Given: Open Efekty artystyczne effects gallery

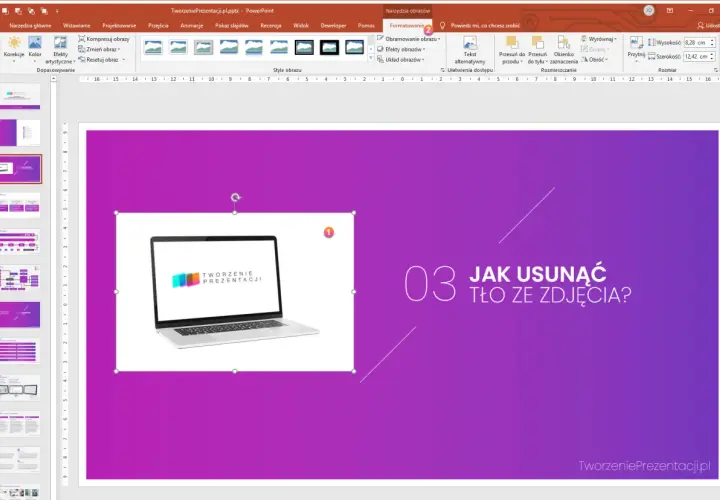Looking at the screenshot, I should click(x=60, y=50).
